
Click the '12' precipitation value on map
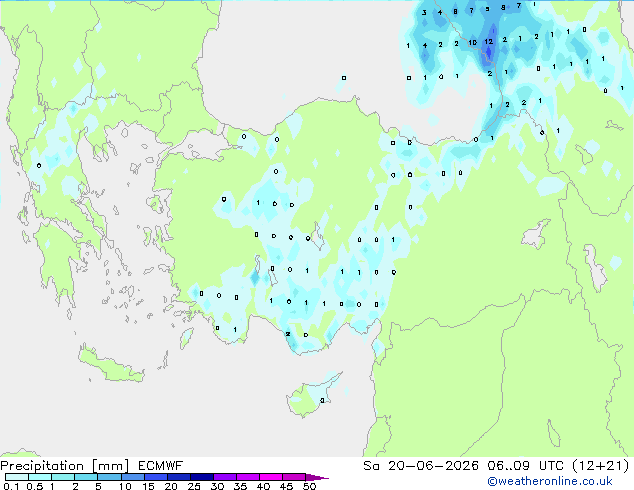click(x=489, y=42)
